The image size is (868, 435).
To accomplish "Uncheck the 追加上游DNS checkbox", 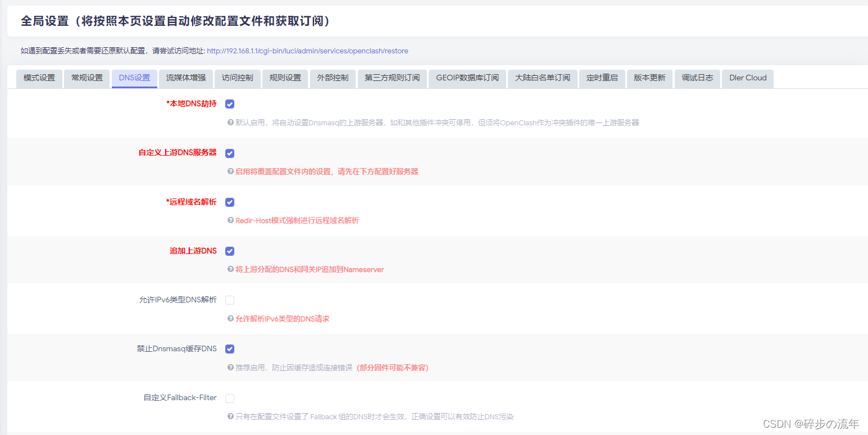I will pos(230,251).
